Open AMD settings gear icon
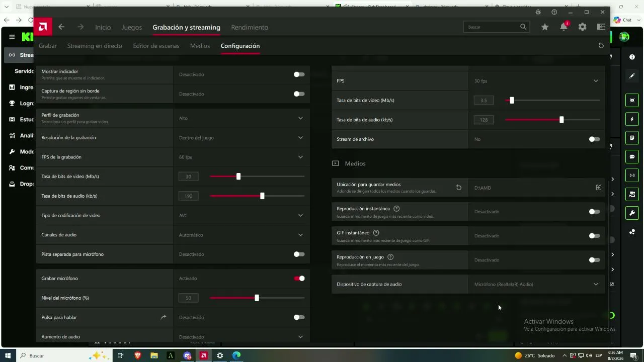 [582, 27]
